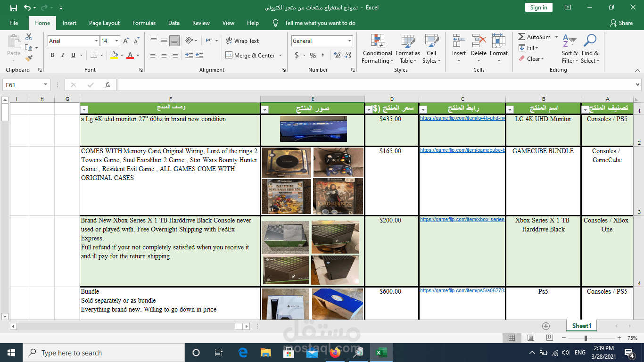644x362 pixels.
Task: Open the Merge & Center dropdown arrow
Action: [281, 55]
